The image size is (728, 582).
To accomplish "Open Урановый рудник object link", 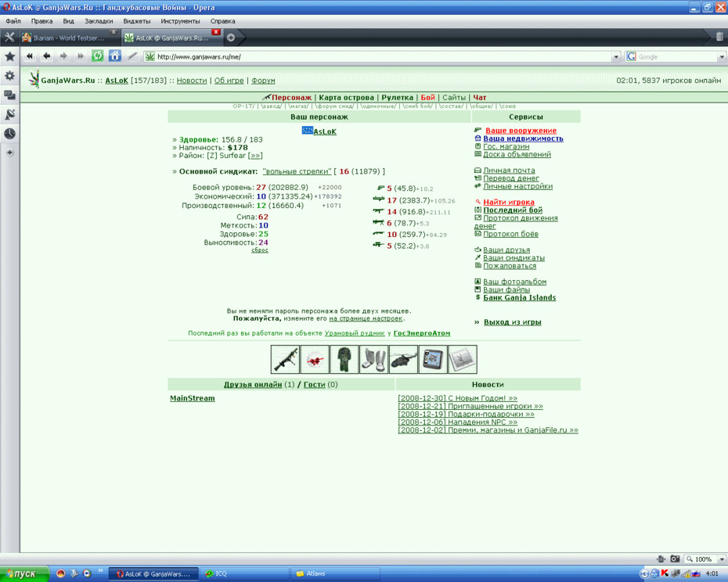I will point(355,333).
